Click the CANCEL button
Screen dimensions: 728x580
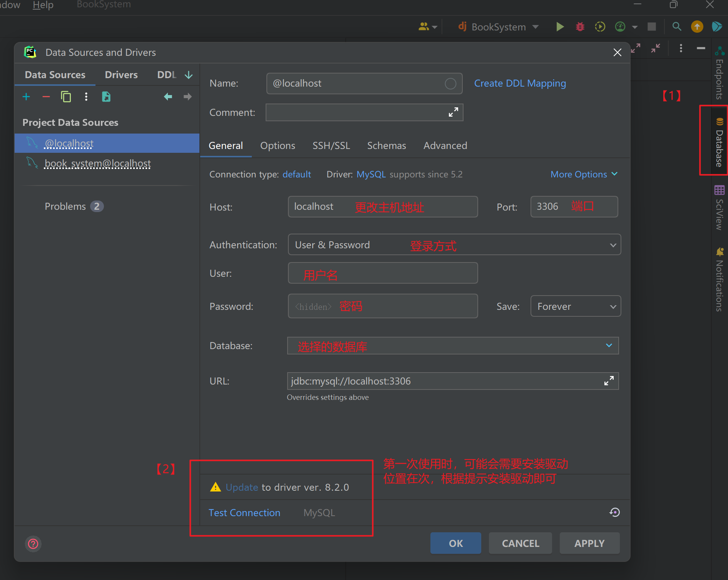coord(520,543)
